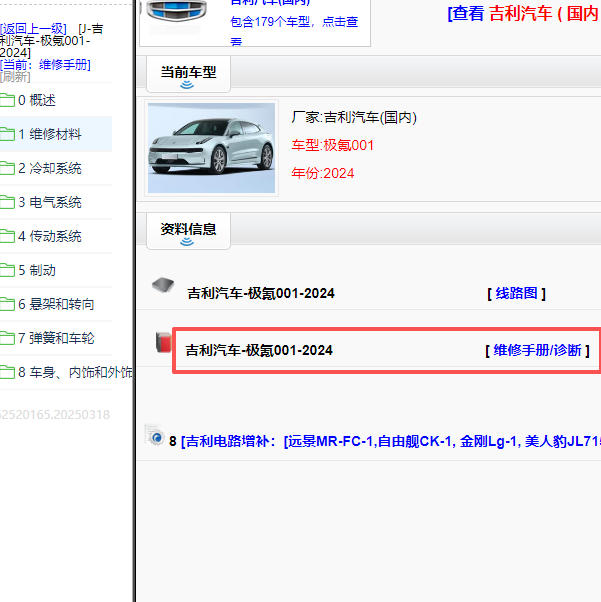Open 吉利电路增补 supplement link
Image resolution: width=601 pixels, height=602 pixels.
pos(391,442)
